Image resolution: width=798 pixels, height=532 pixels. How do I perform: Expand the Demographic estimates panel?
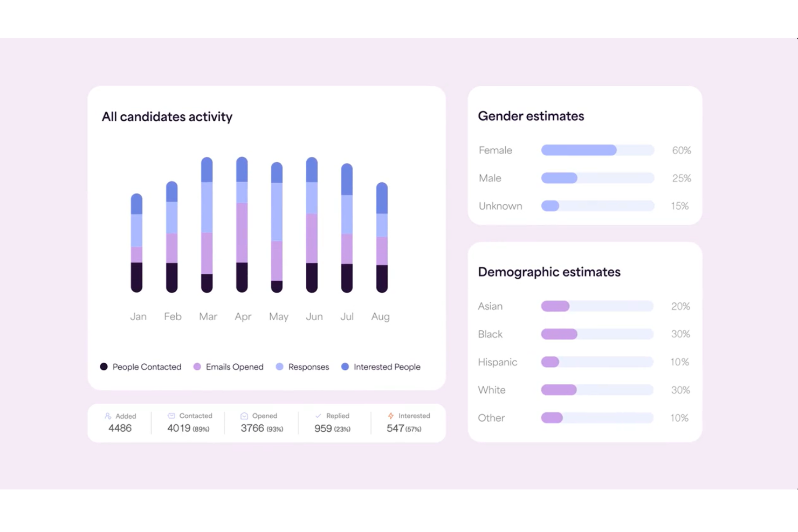584,341
